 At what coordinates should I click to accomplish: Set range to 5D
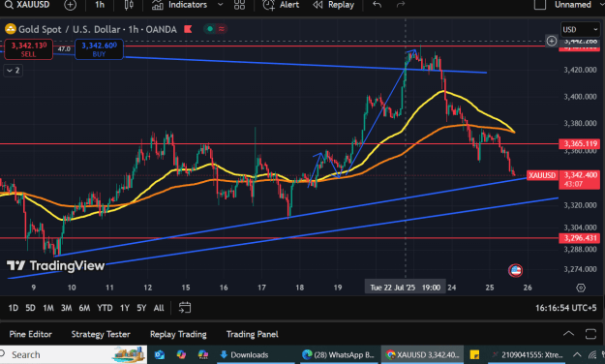30,308
